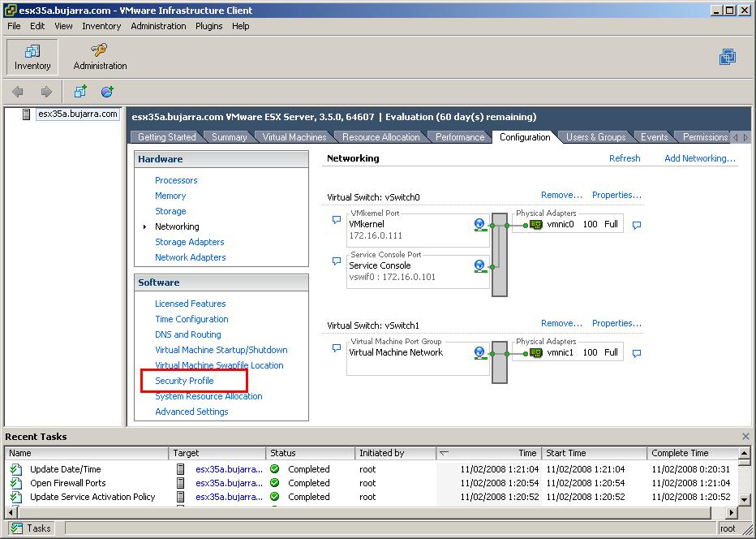The height and width of the screenshot is (539, 756).
Task: Click Refresh in the Networking panel
Action: [625, 158]
